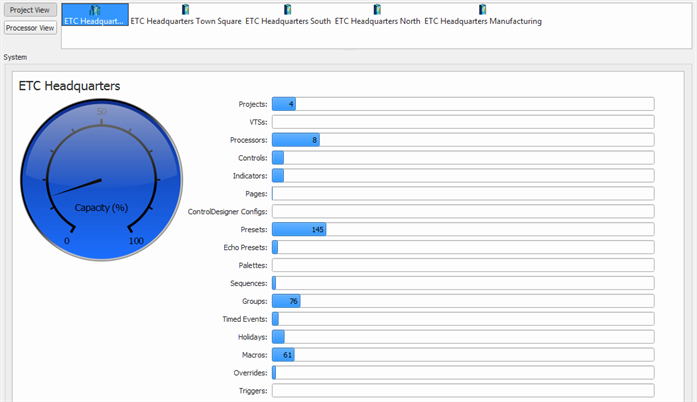The height and width of the screenshot is (402, 697).
Task: Click the Macros usage bar showing 61
Action: coord(463,355)
